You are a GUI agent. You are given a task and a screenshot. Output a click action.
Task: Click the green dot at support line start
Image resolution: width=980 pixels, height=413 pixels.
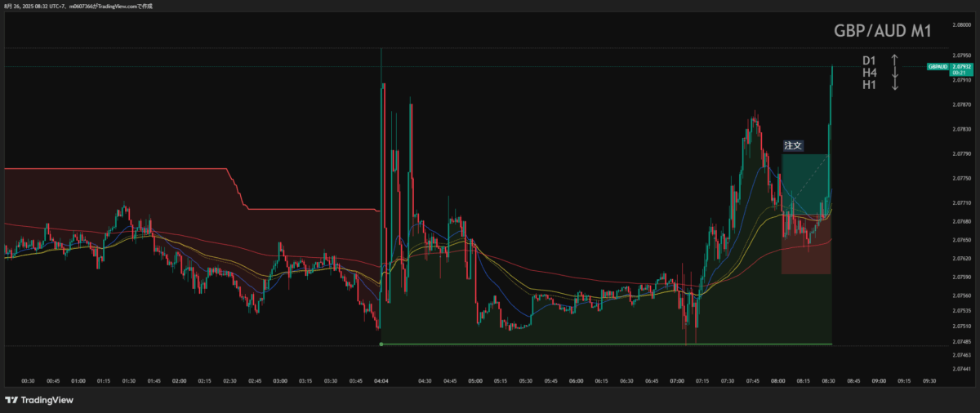point(381,344)
